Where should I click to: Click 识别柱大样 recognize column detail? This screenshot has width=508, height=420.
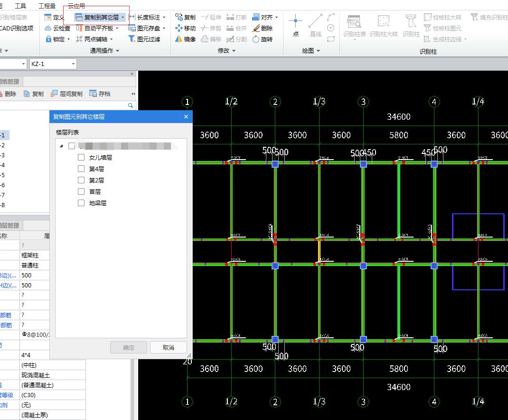click(384, 26)
